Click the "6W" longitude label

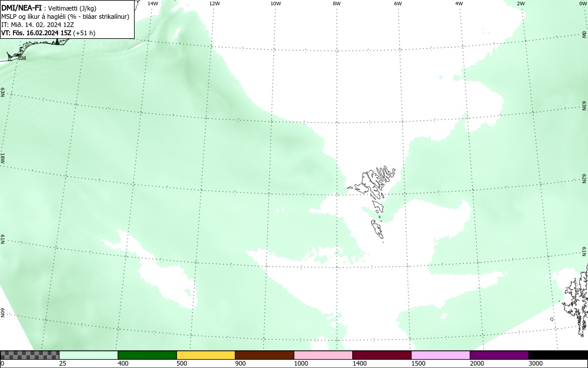[x=398, y=4]
